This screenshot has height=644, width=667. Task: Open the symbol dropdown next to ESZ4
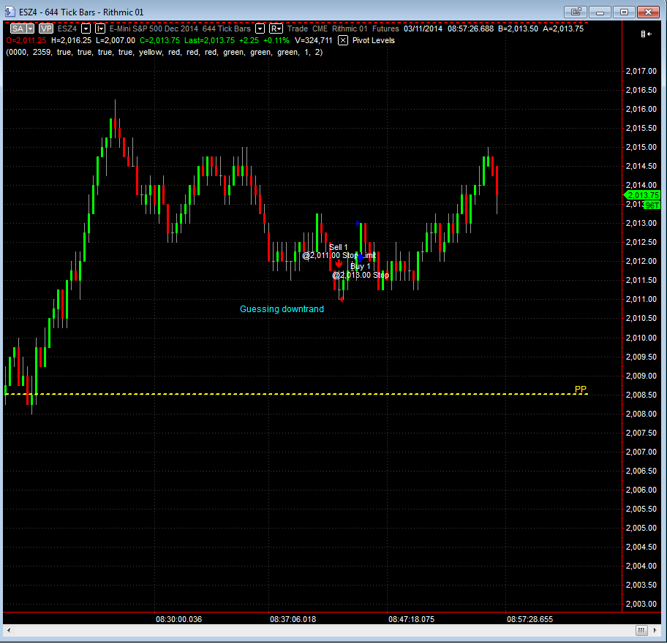pyautogui.click(x=86, y=29)
